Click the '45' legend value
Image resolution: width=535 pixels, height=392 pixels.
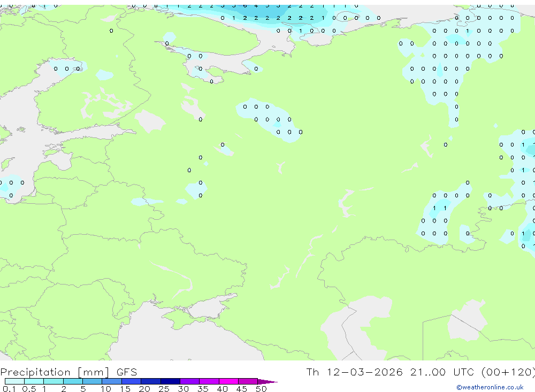tap(242, 389)
